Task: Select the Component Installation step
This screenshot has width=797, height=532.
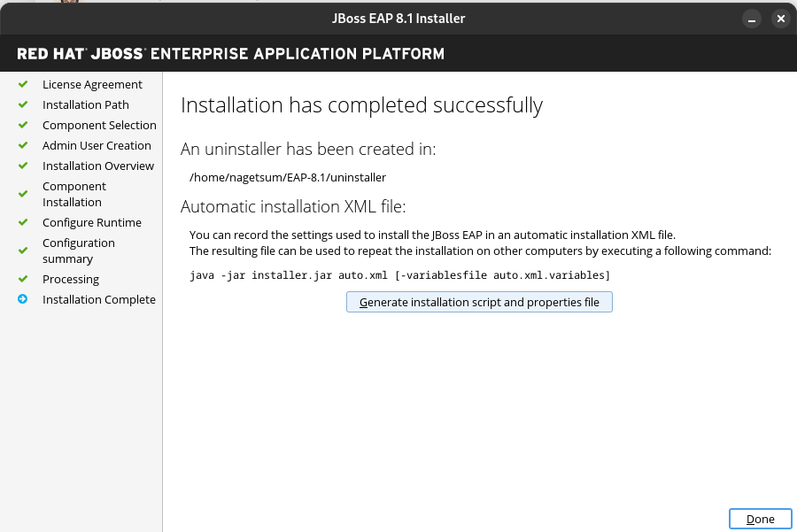Action: point(74,194)
